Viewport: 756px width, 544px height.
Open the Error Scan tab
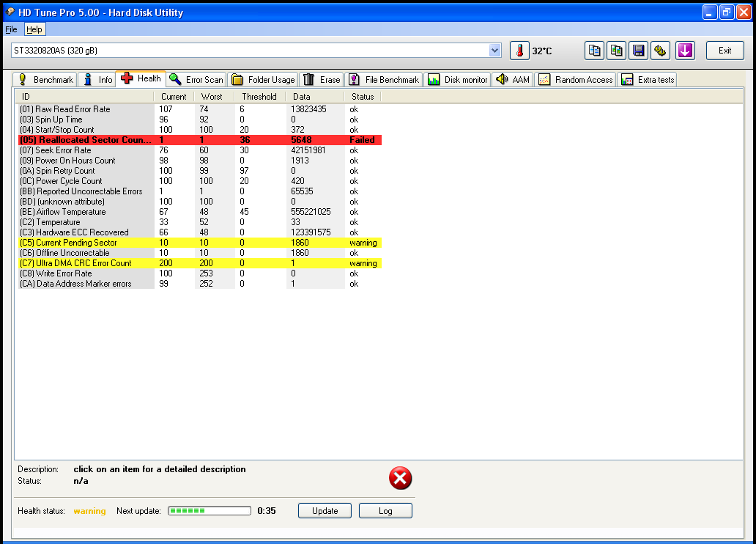click(196, 80)
